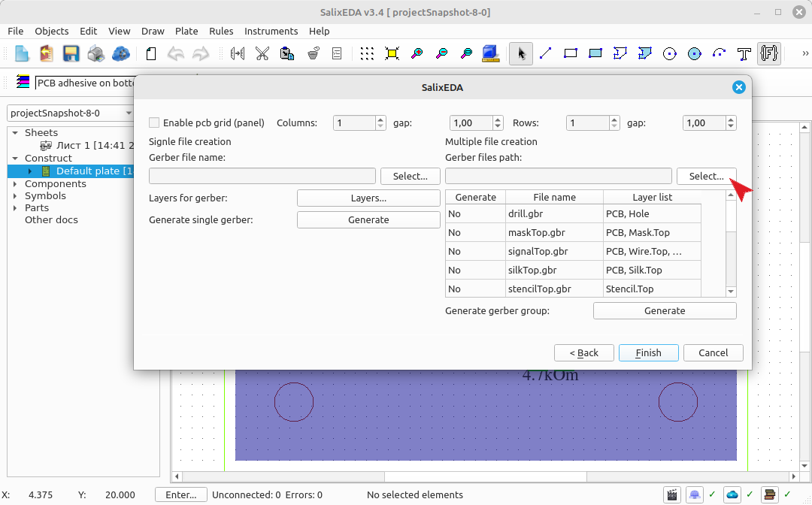Select the line drawing tool
The image size is (812, 505).
(x=545, y=54)
